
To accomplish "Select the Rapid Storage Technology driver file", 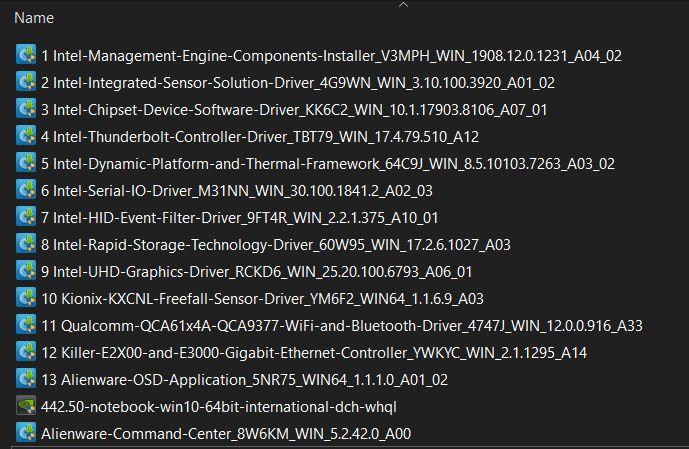I will pos(276,245).
